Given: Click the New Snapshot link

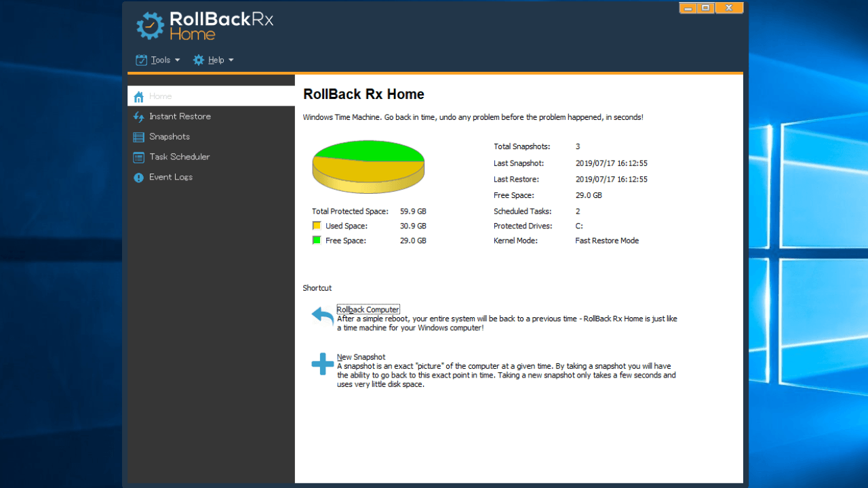Looking at the screenshot, I should (x=361, y=357).
